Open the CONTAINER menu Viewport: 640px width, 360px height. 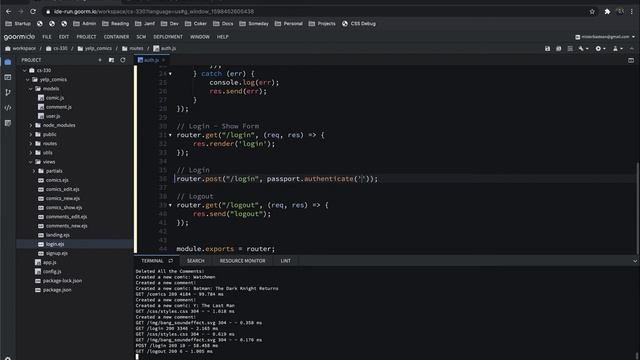point(116,37)
